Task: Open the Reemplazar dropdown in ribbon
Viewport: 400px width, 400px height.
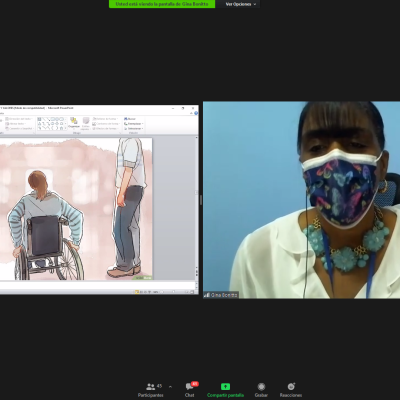Action: 134,124
